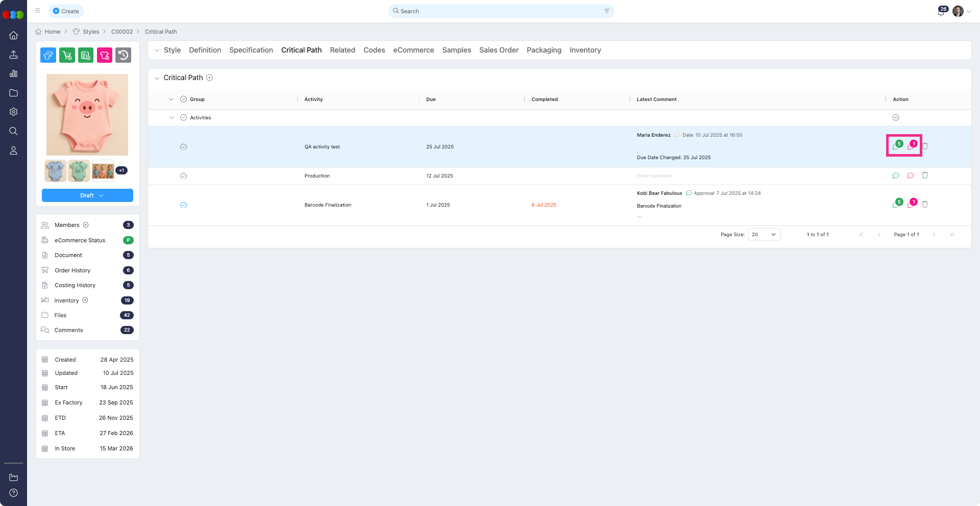Select the blue bodysuit thumbnail
The image size is (980, 506).
point(55,171)
